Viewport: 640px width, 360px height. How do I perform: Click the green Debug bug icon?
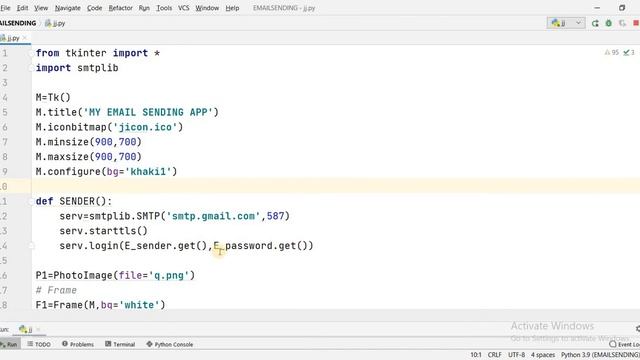(609, 23)
